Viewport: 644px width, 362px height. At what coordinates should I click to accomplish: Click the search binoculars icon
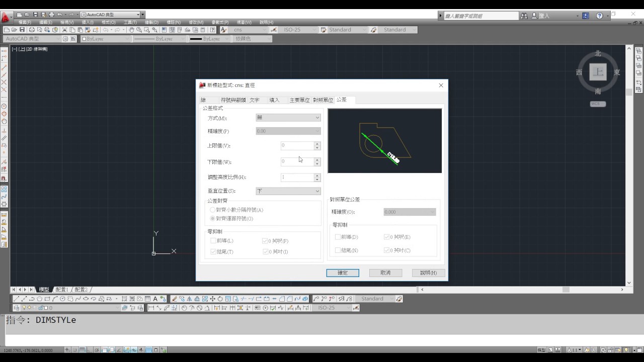click(524, 16)
